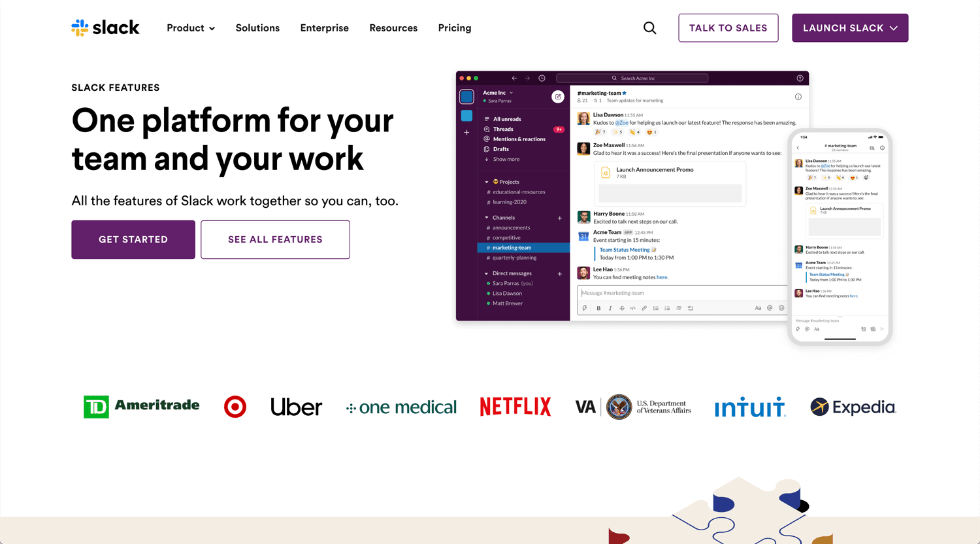
Task: Click See All Features button
Action: coord(275,239)
